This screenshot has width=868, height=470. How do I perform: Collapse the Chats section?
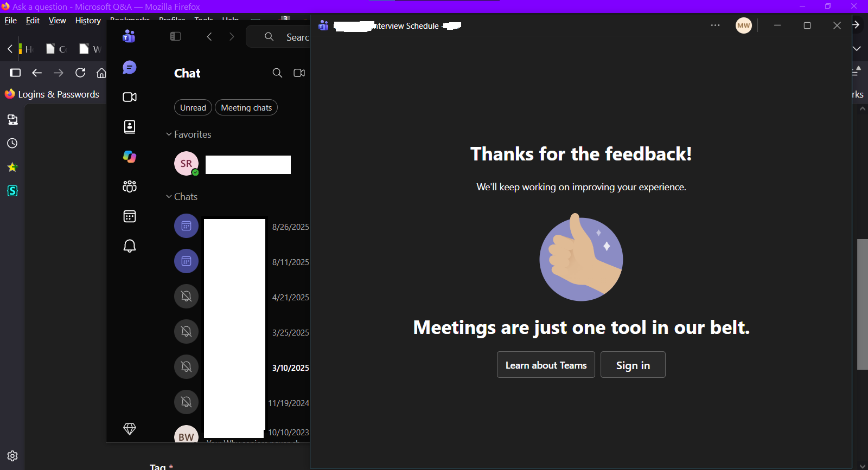[182, 197]
